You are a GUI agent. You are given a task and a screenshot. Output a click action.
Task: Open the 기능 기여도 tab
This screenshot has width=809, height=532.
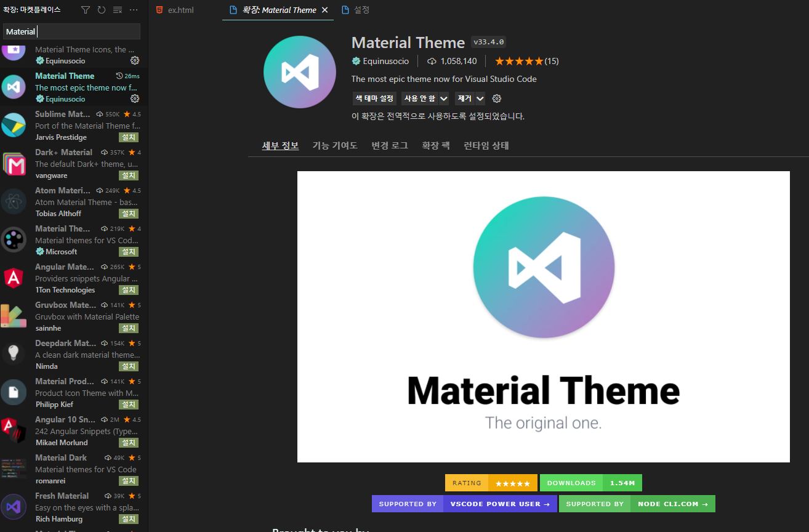[x=335, y=145]
